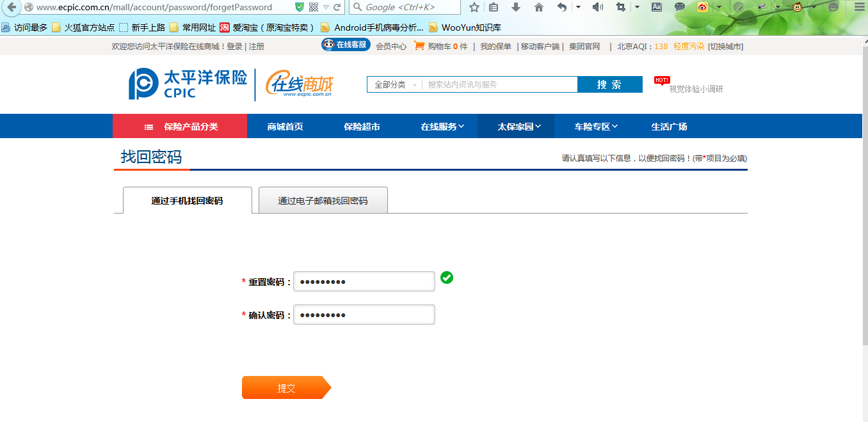Image resolution: width=868 pixels, height=422 pixels.
Task: Open the chat bubble icon in toolbar
Action: 680,7
